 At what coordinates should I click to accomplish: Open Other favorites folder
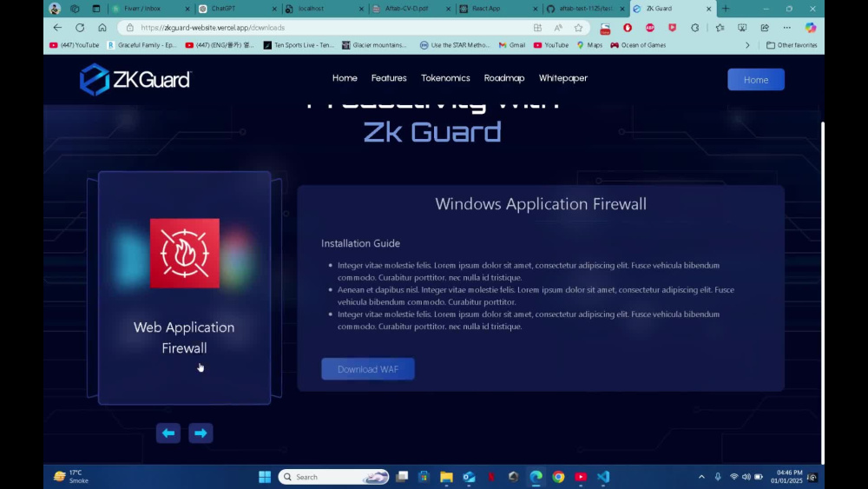792,45
